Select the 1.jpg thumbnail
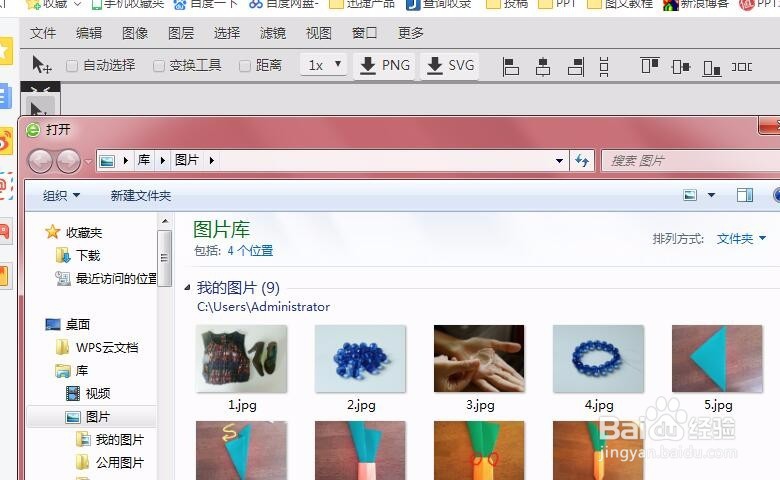780x480 pixels. [242, 359]
